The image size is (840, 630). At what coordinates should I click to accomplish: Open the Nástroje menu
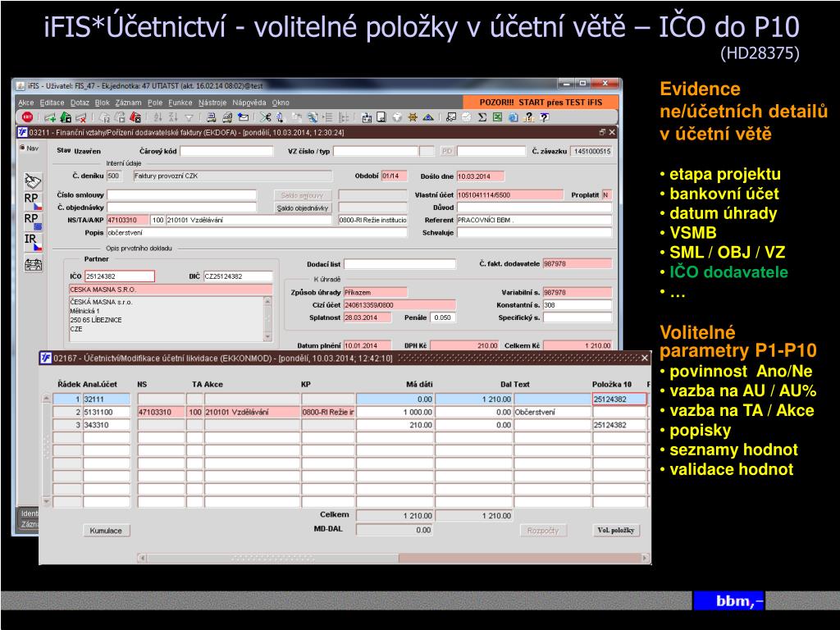point(212,103)
